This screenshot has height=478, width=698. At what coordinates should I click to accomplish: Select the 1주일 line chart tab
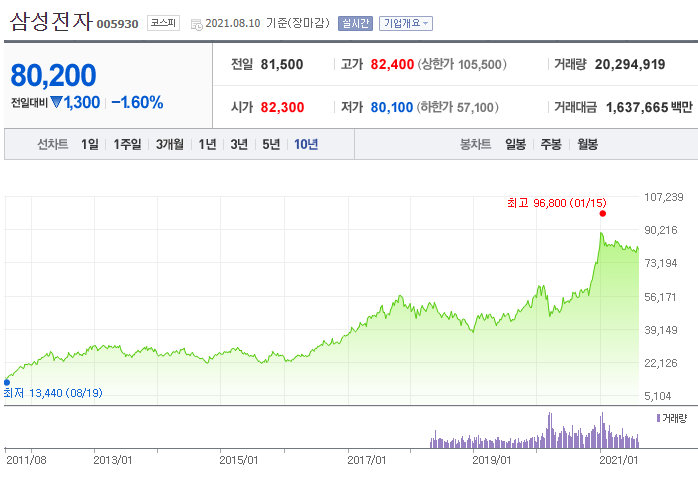127,144
